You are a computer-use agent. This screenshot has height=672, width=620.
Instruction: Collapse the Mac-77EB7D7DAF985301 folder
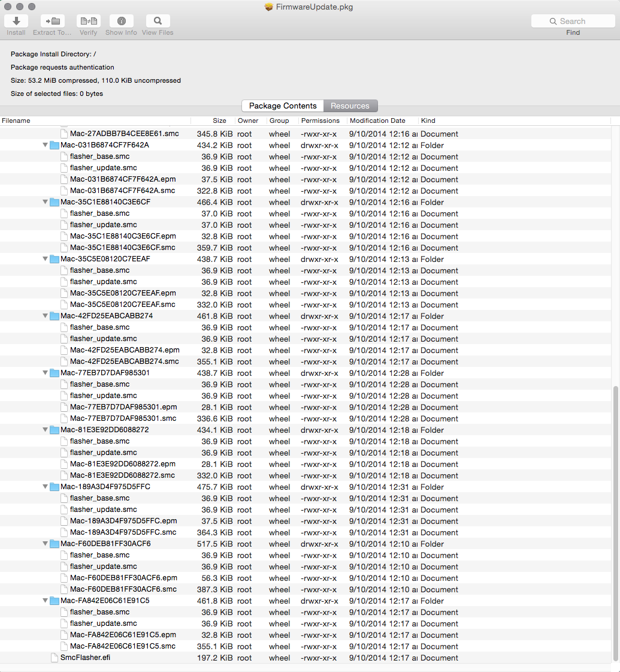[x=45, y=373]
